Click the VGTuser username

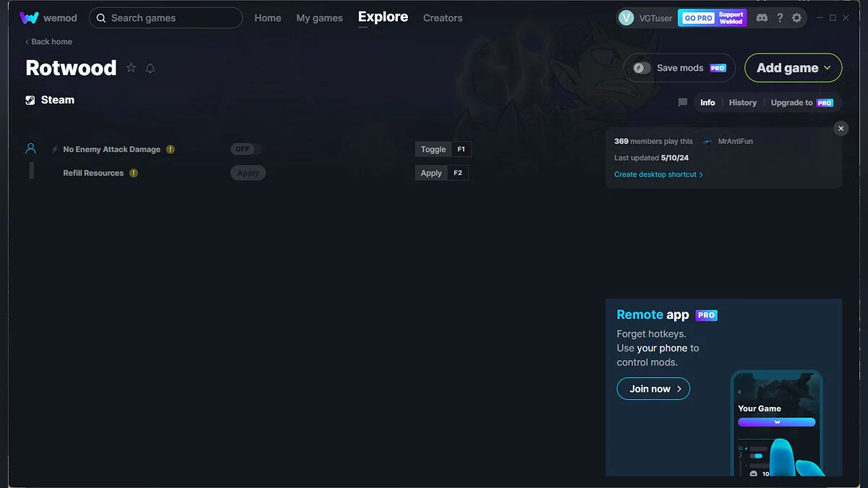(x=656, y=18)
